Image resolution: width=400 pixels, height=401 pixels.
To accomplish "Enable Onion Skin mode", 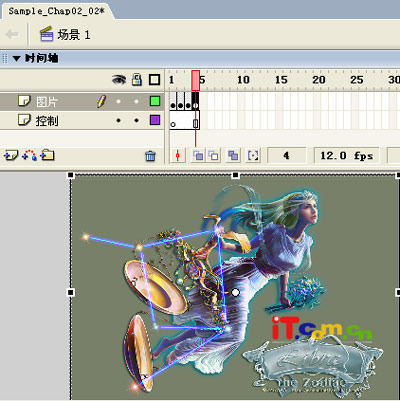I will pyautogui.click(x=198, y=156).
